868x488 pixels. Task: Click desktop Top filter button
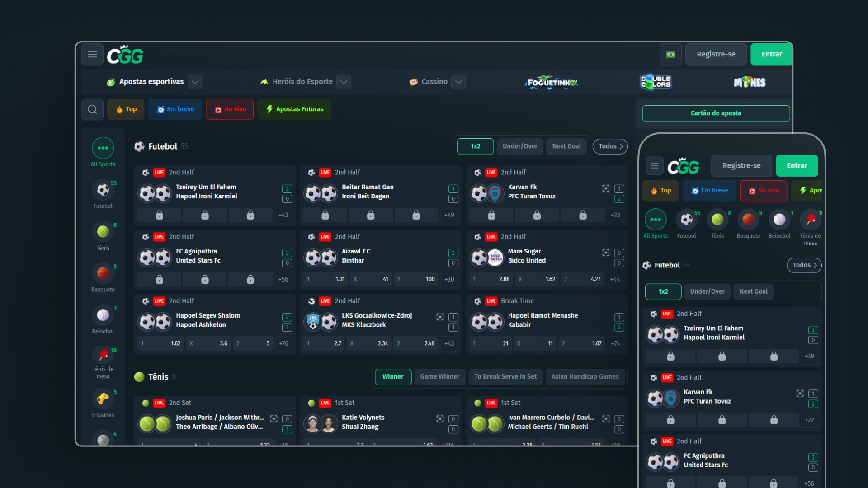coord(126,109)
